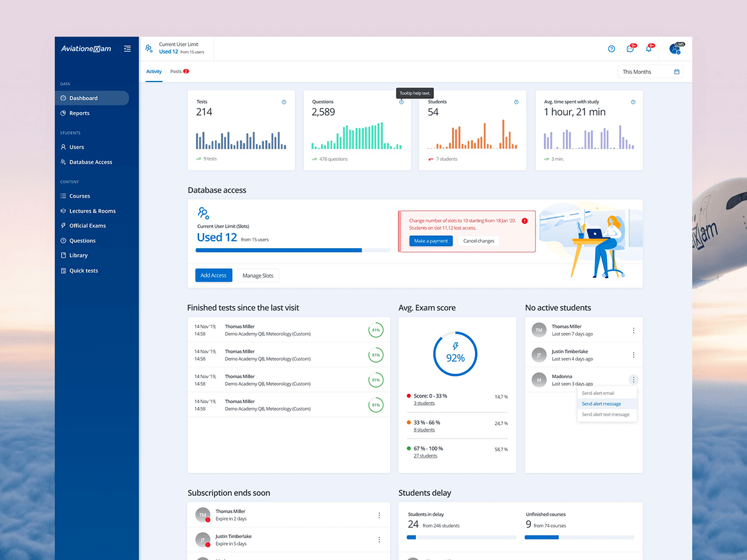The width and height of the screenshot is (747, 560).
Task: Open the 27 students link
Action: coord(425,456)
